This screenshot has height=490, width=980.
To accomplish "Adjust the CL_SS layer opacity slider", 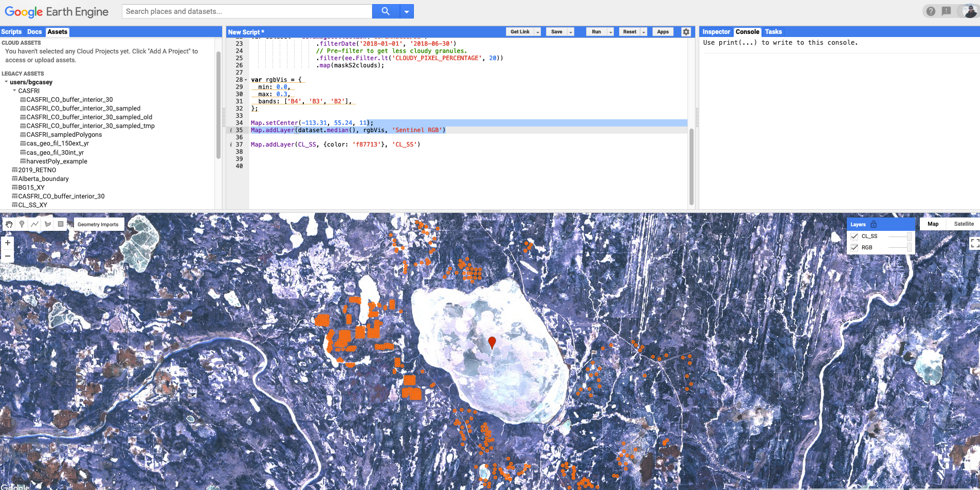I will tap(909, 237).
